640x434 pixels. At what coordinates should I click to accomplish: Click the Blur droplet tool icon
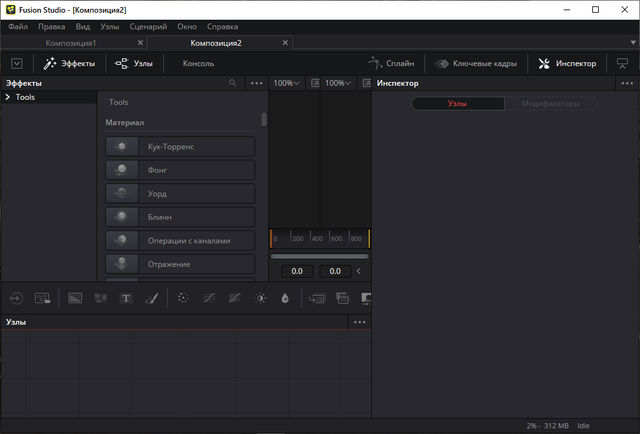pyautogui.click(x=285, y=298)
